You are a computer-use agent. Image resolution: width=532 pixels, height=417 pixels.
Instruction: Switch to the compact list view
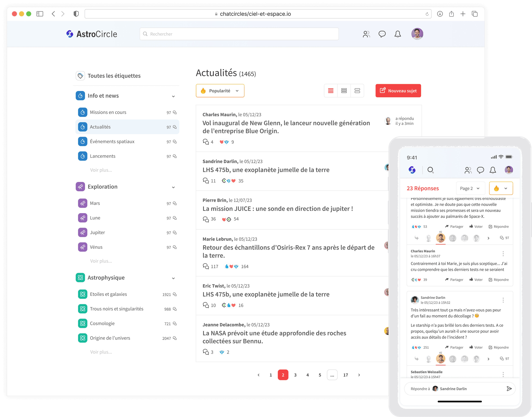[331, 91]
